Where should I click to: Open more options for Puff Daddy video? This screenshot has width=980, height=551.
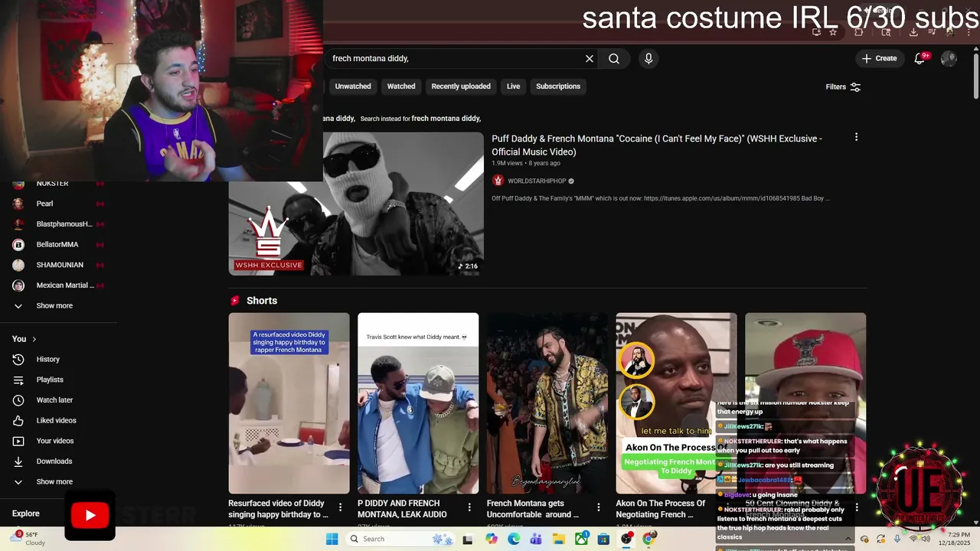pos(856,137)
